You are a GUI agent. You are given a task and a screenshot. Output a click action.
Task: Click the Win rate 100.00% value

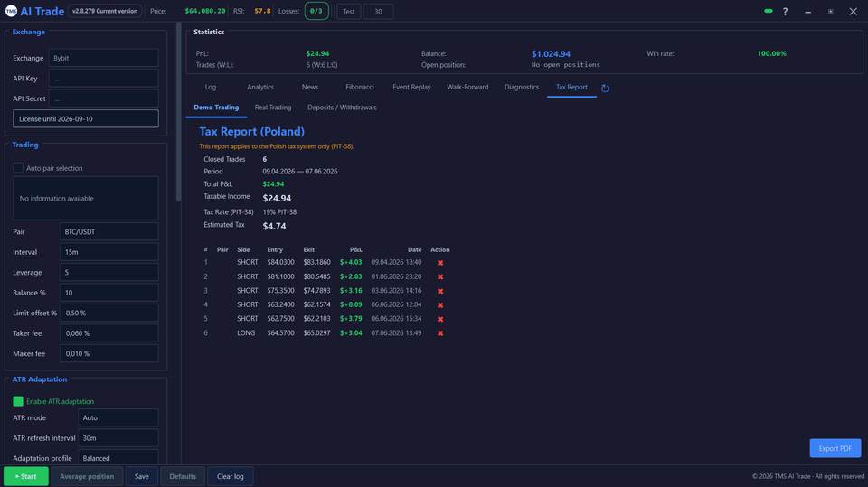click(x=771, y=53)
